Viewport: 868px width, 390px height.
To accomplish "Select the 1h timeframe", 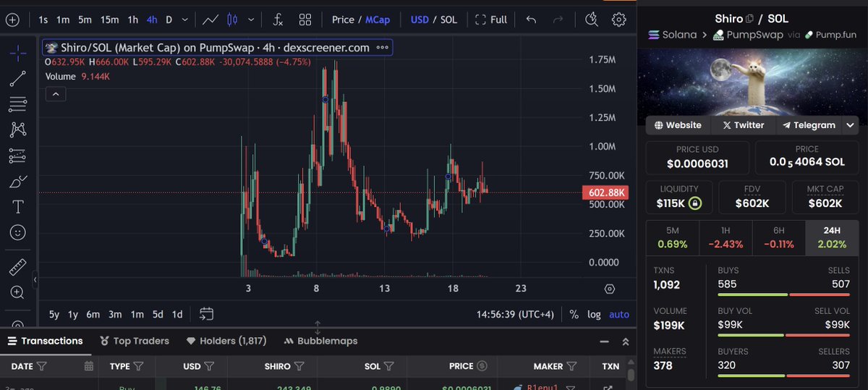I will pyautogui.click(x=132, y=20).
